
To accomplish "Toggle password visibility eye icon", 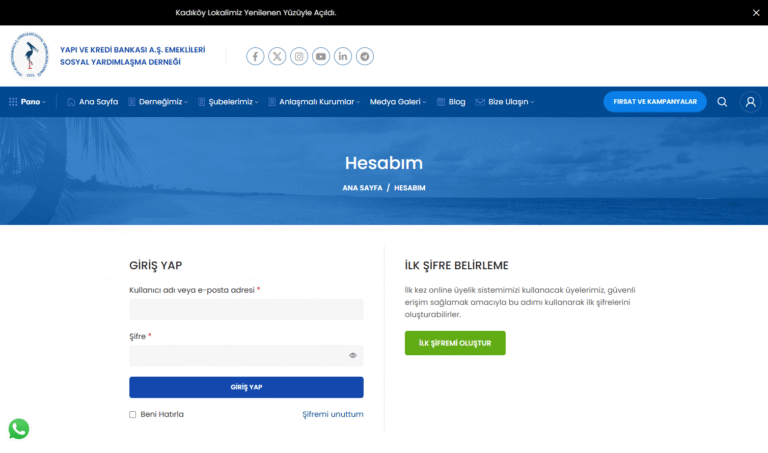I will click(353, 355).
